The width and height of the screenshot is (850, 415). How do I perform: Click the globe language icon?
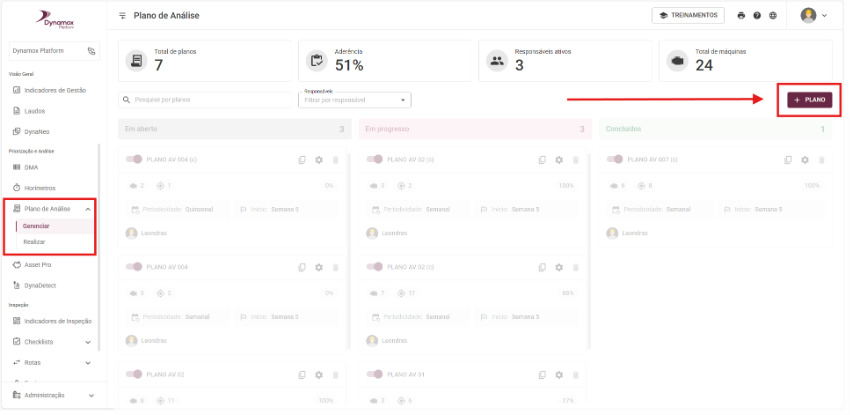[772, 16]
